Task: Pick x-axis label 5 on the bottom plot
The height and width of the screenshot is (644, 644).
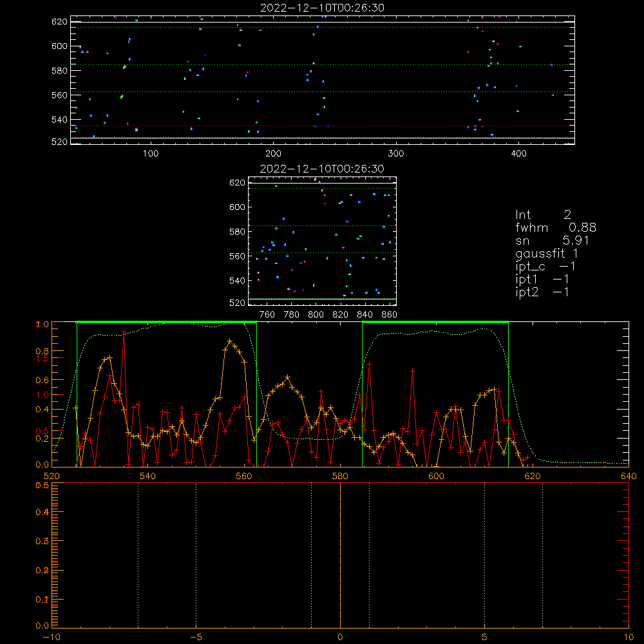Action: coord(485,637)
